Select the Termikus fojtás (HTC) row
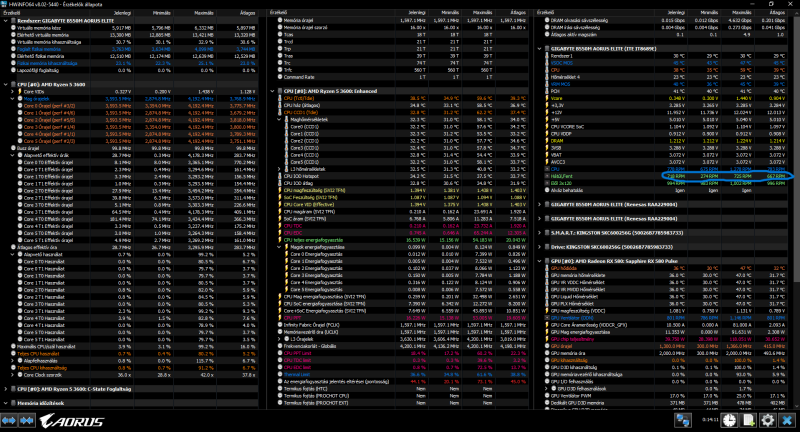The width and height of the screenshot is (800, 432). 402,389
